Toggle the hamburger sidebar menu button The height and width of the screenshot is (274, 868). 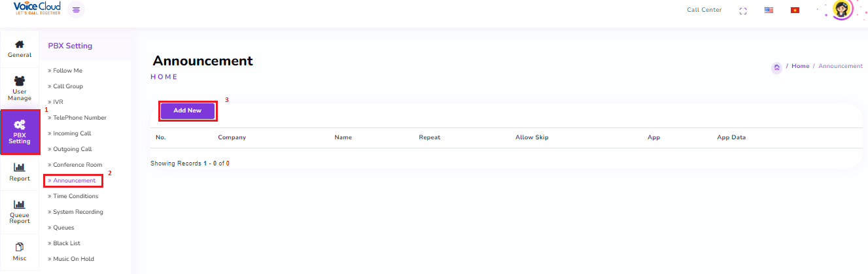(77, 10)
